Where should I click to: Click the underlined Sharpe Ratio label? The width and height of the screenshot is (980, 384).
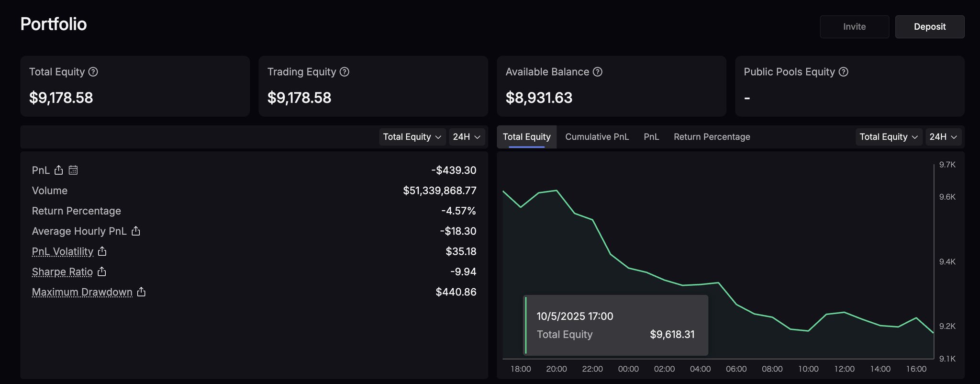(x=62, y=272)
